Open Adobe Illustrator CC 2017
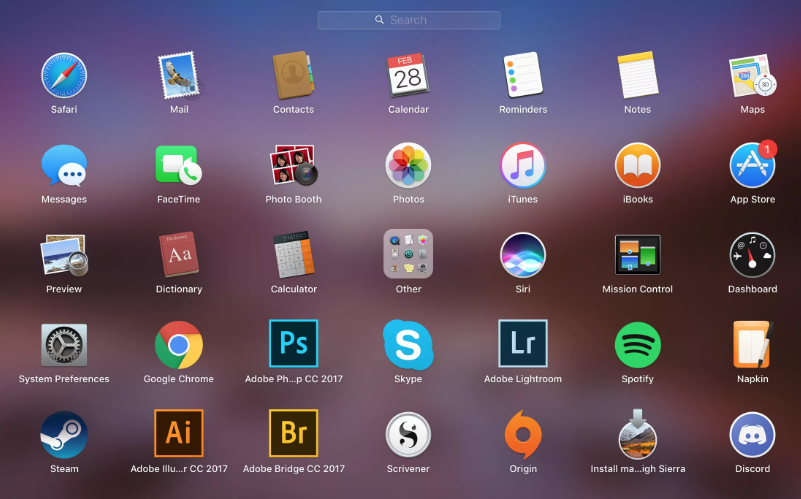The height and width of the screenshot is (499, 801). click(179, 433)
